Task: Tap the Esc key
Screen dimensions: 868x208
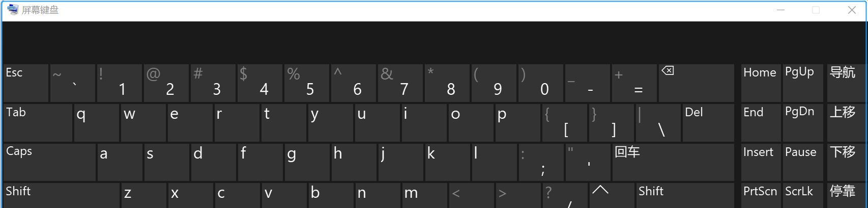Action: tap(26, 83)
